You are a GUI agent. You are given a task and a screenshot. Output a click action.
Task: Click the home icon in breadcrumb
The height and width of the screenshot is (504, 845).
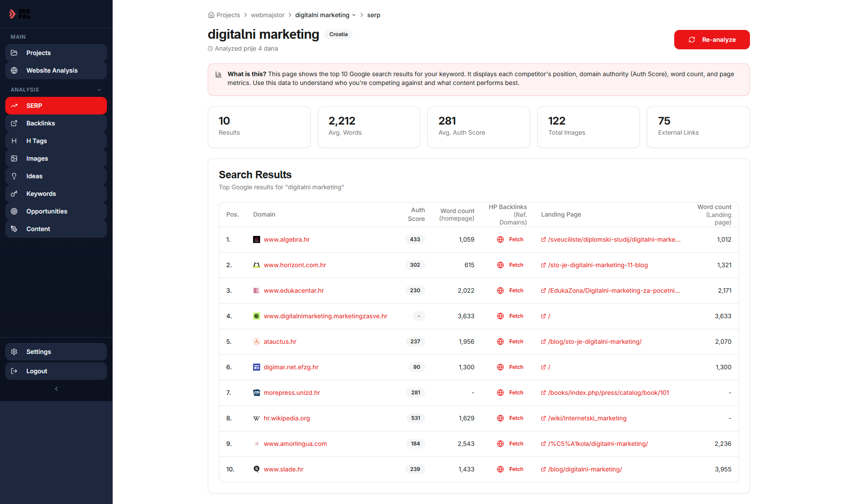tap(211, 15)
